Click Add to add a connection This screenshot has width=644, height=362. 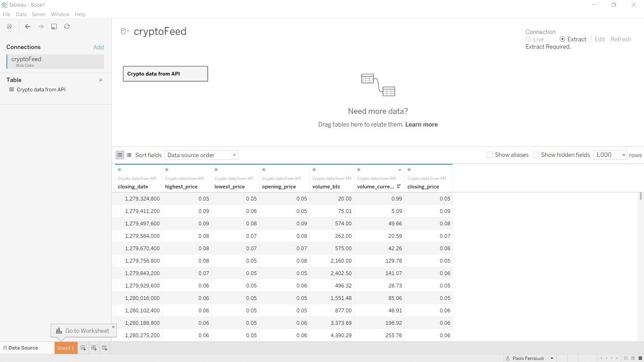click(x=98, y=47)
